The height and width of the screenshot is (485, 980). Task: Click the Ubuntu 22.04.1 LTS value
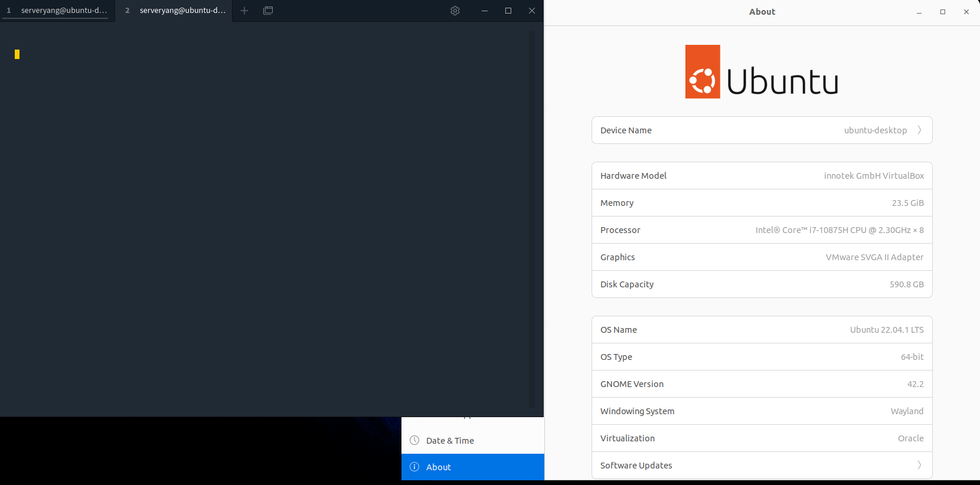tap(887, 330)
